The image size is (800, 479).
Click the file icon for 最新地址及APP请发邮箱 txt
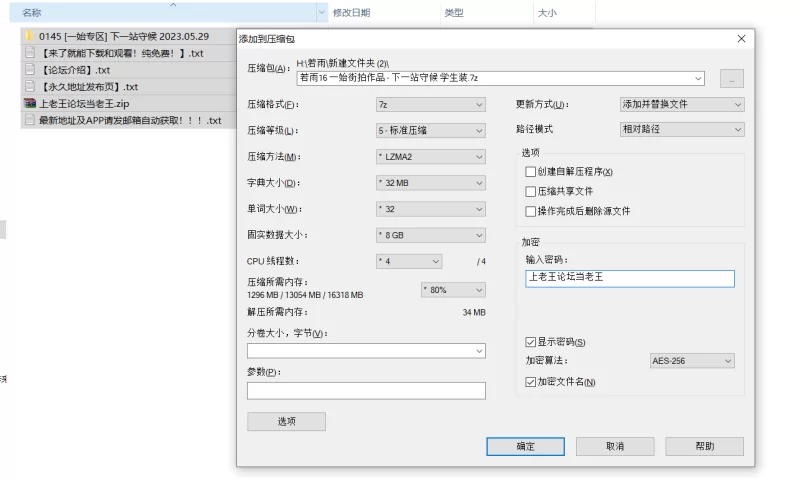point(29,121)
